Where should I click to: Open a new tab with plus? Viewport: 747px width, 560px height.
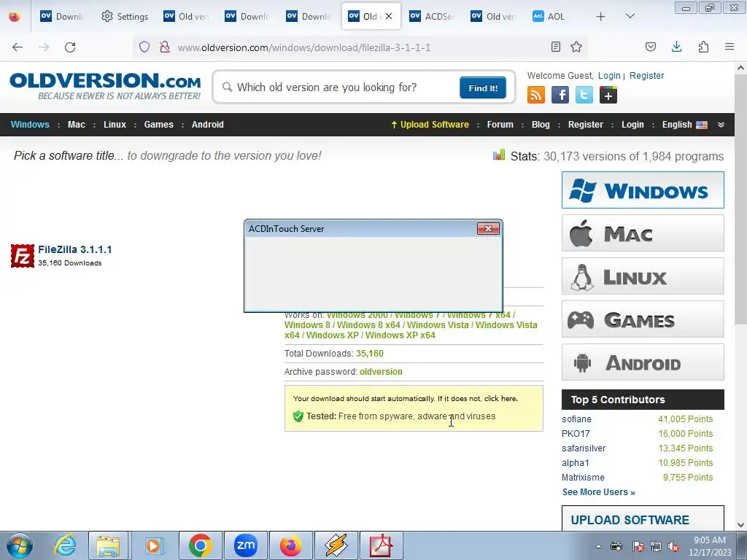coord(601,17)
